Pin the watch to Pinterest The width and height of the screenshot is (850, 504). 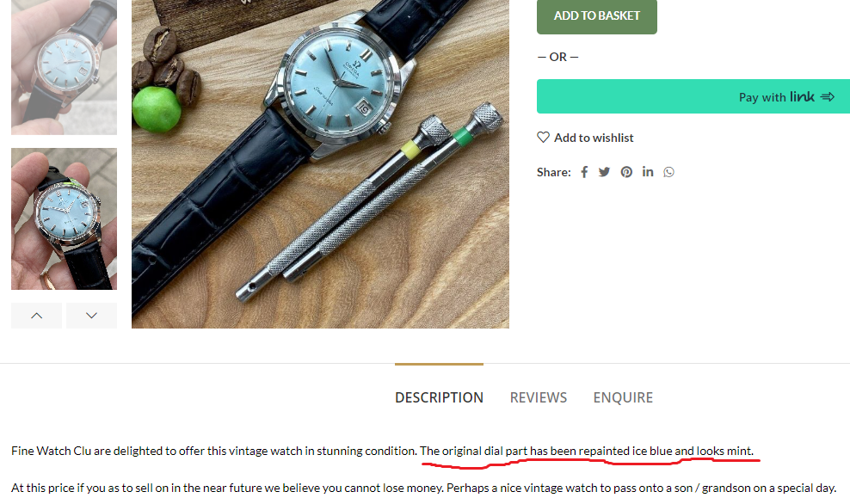pyautogui.click(x=626, y=172)
